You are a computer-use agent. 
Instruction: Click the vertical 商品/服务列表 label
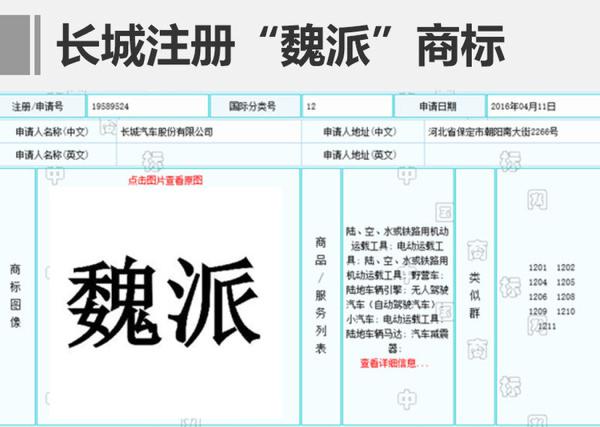click(321, 295)
